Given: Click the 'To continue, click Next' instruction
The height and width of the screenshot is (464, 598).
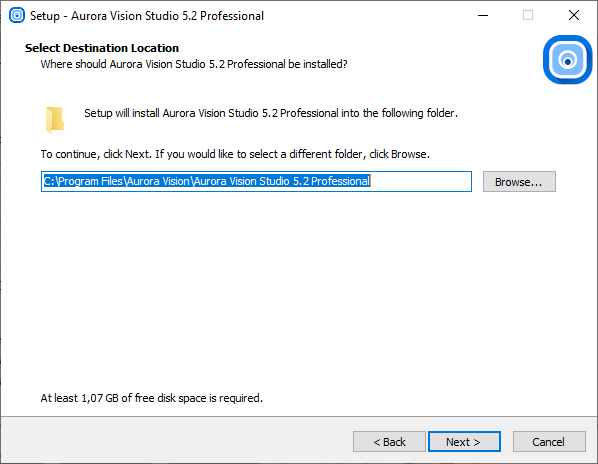Looking at the screenshot, I should [235, 154].
